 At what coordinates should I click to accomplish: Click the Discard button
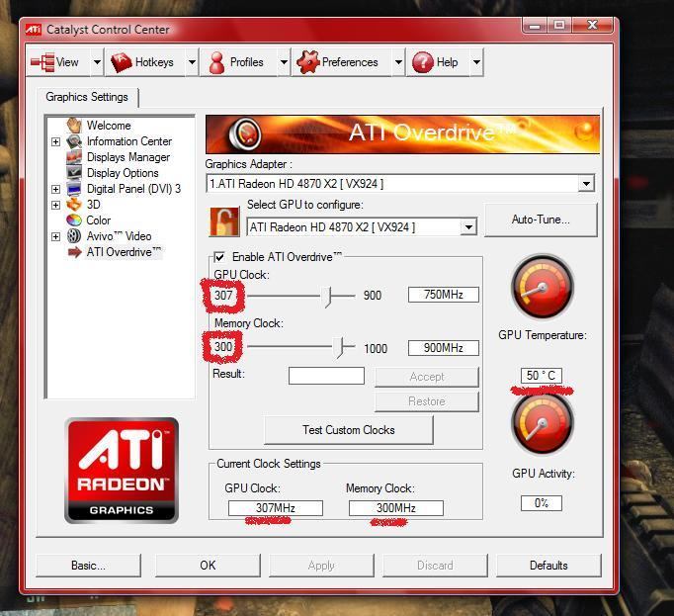click(x=435, y=566)
